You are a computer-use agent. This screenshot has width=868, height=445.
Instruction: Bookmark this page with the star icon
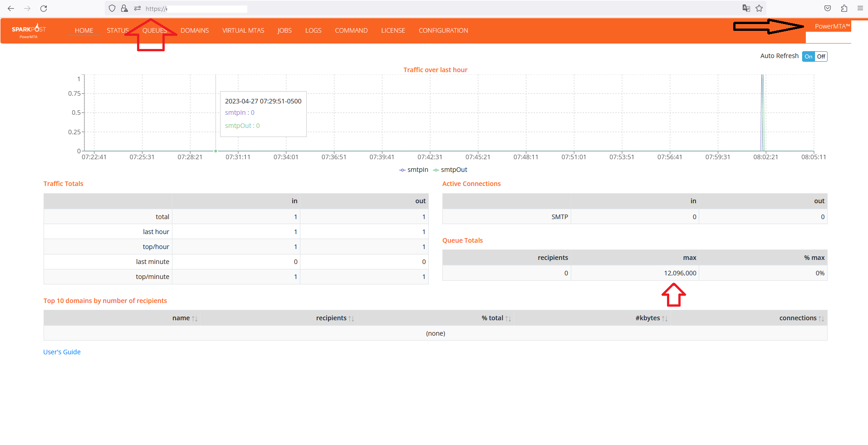point(759,9)
